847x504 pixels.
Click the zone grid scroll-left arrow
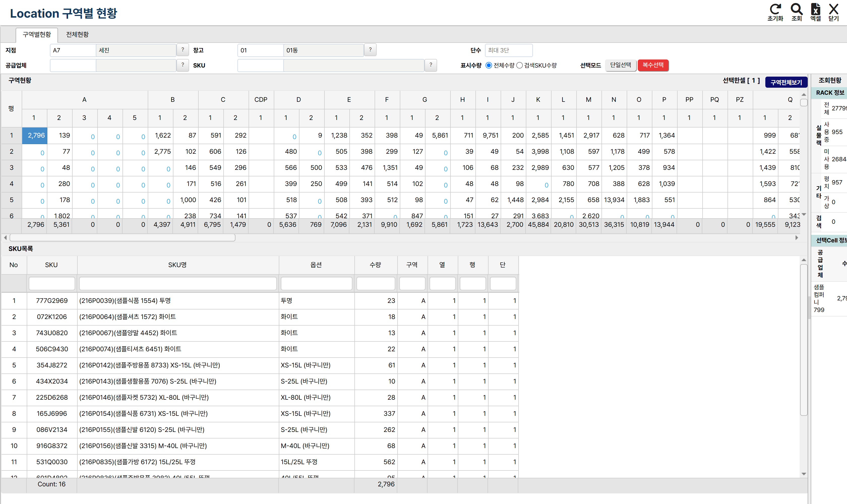click(x=5, y=238)
